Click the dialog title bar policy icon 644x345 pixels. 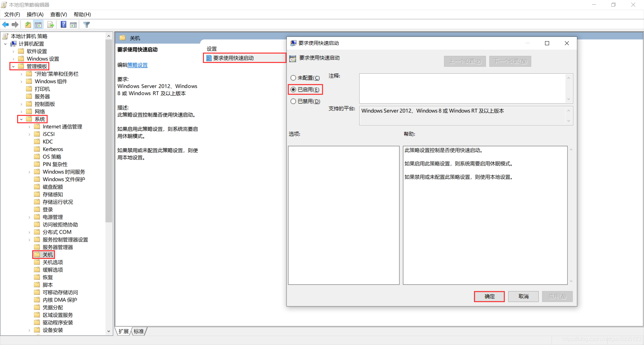click(293, 43)
